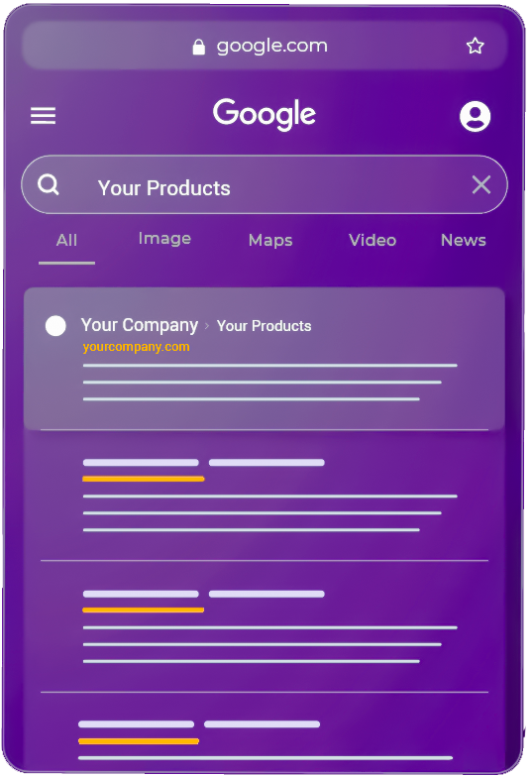The image size is (532, 777).
Task: Open the second result's orange URL bar
Action: (x=143, y=480)
